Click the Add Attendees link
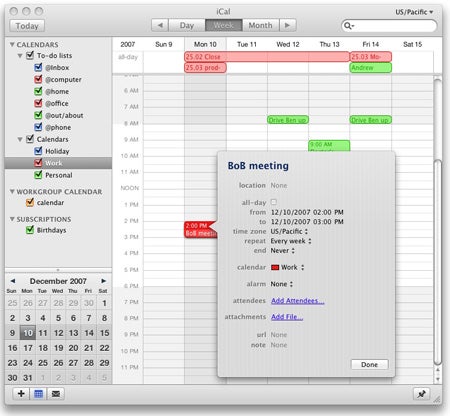450x416 pixels. (x=298, y=301)
